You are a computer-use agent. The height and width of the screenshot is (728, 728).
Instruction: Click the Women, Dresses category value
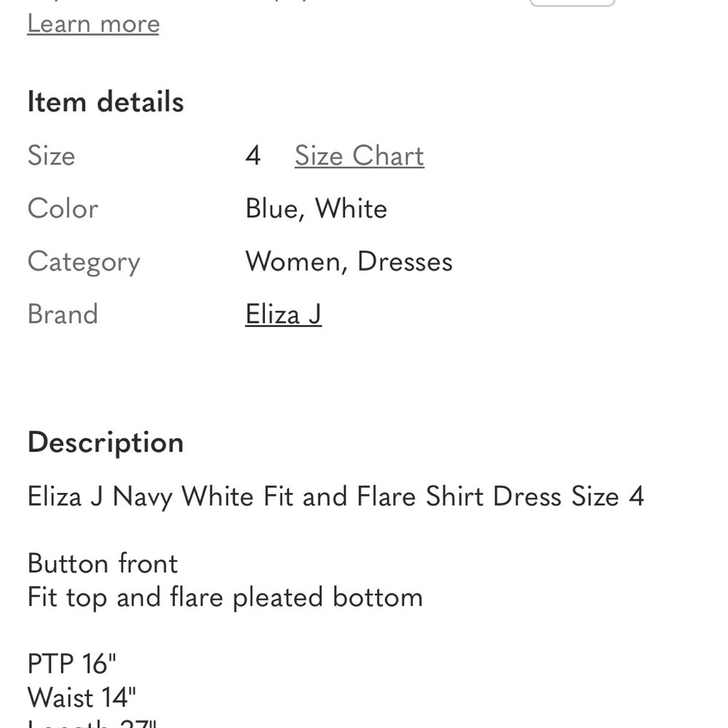(x=349, y=261)
